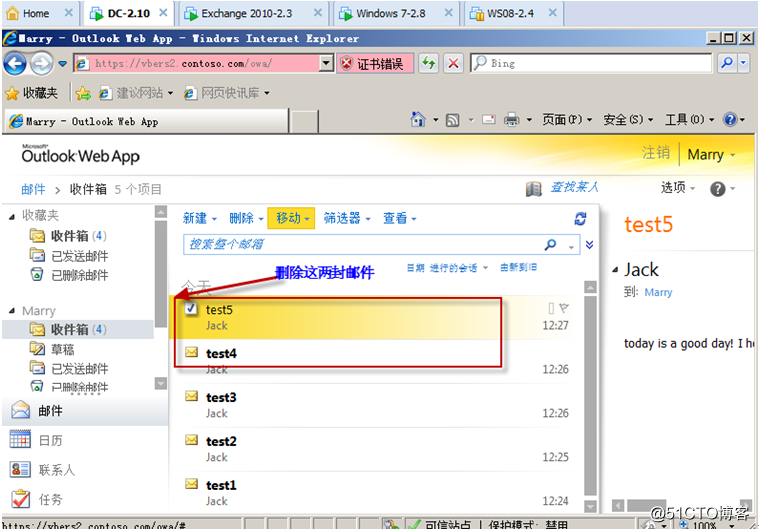Expand the search options double chevron

click(589, 244)
